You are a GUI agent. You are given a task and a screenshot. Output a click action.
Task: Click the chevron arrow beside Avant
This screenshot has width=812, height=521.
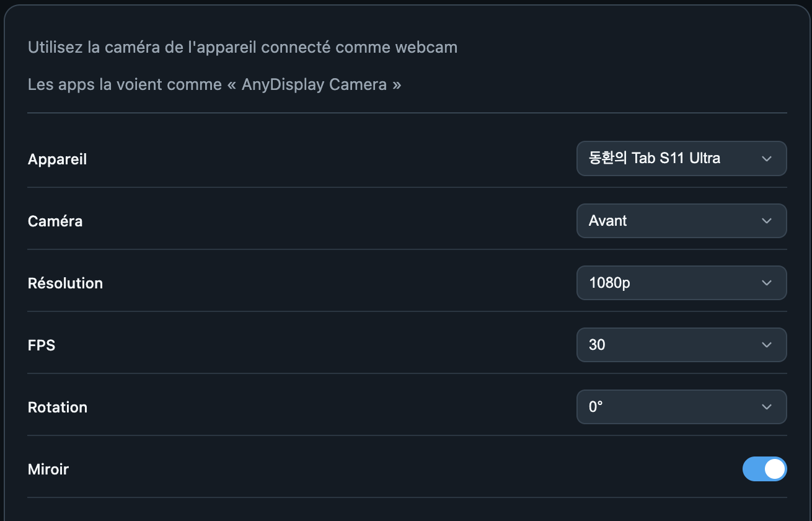[767, 221]
